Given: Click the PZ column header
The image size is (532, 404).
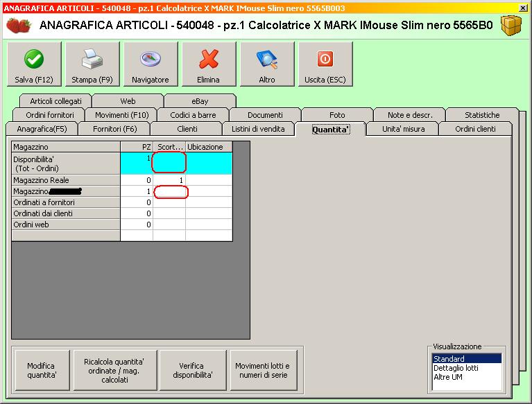Looking at the screenshot, I should 137,147.
